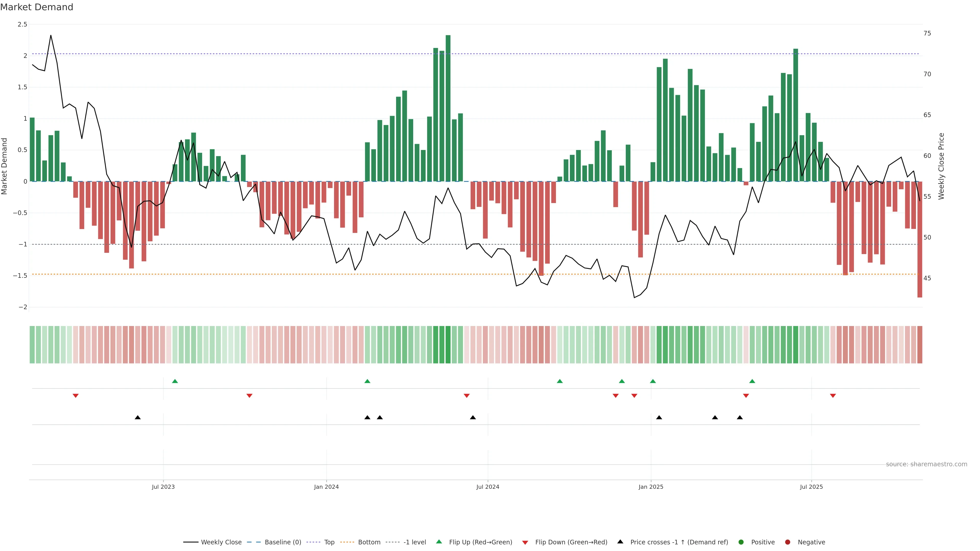Hide the Top dotted line via legend

click(x=329, y=542)
